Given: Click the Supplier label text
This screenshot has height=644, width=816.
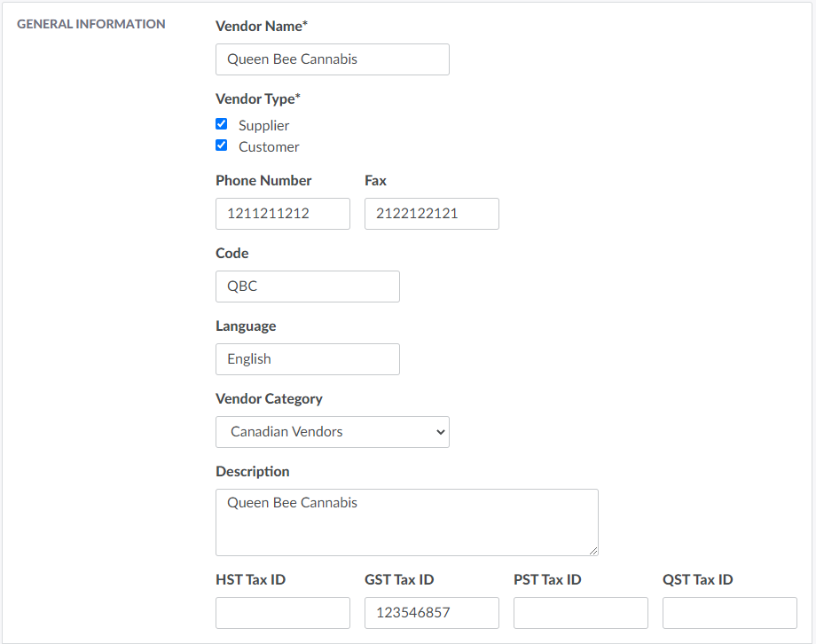Looking at the screenshot, I should click(x=263, y=126).
